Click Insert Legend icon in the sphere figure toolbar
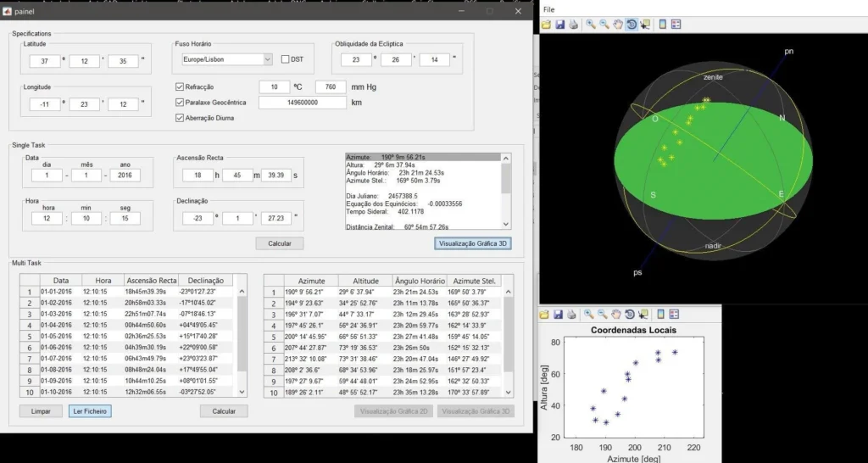 [676, 25]
